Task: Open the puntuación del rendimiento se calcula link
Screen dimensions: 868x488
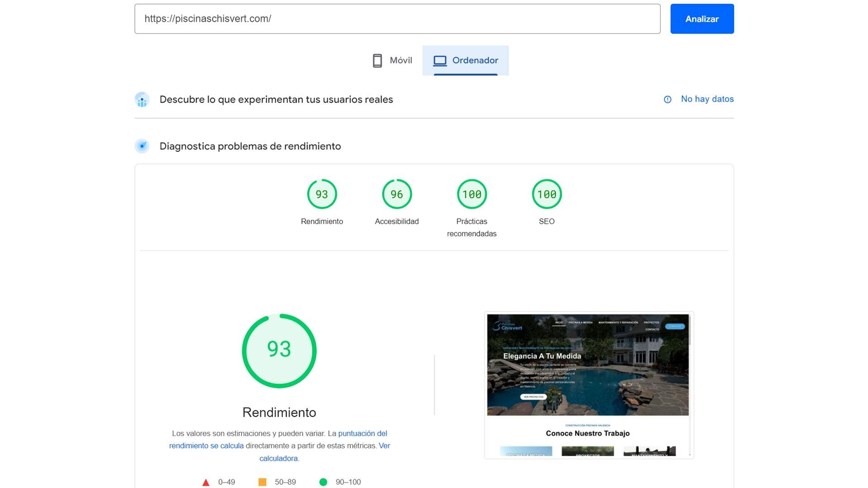Action: coord(362,433)
